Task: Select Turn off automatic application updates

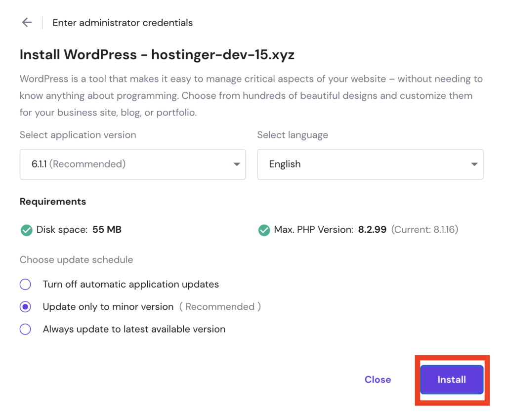Action: coord(25,284)
